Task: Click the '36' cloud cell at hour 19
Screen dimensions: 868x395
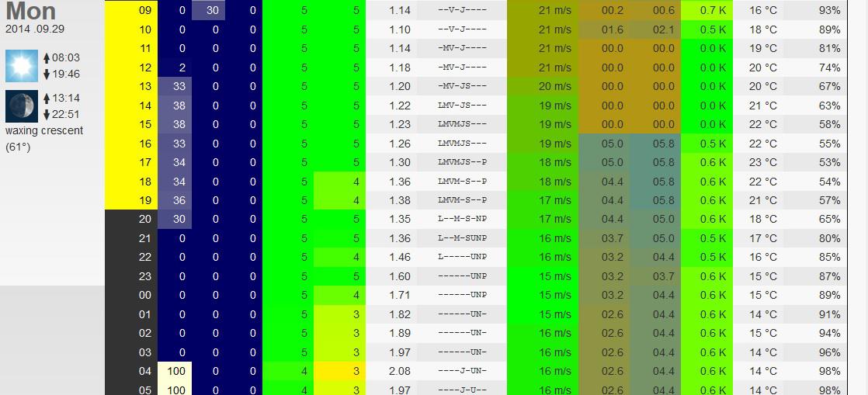Action: (x=175, y=200)
